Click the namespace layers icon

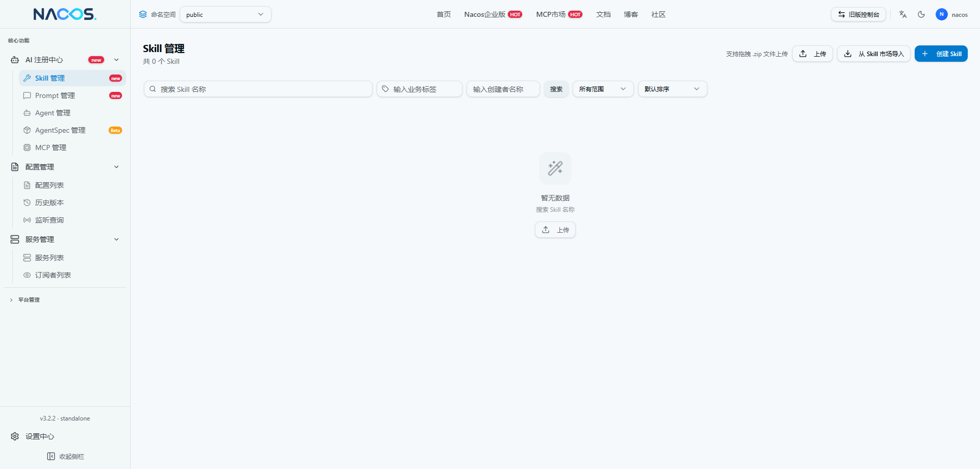(143, 14)
